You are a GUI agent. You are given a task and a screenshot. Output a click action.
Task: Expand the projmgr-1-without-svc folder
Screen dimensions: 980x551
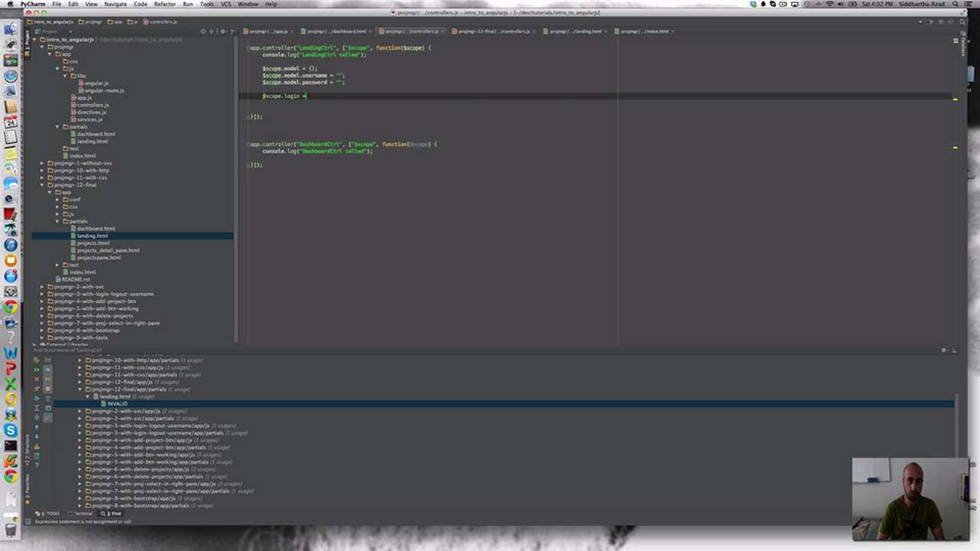point(42,163)
